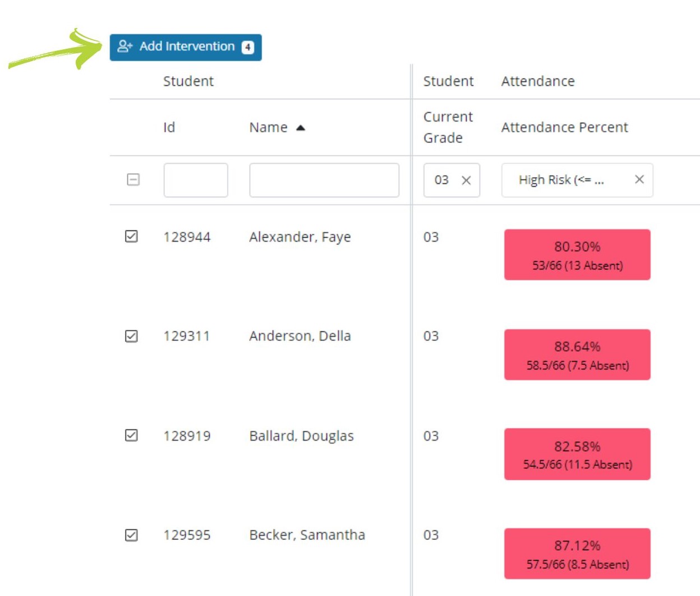The image size is (700, 596).
Task: Click the Id filter input field
Action: coord(195,180)
